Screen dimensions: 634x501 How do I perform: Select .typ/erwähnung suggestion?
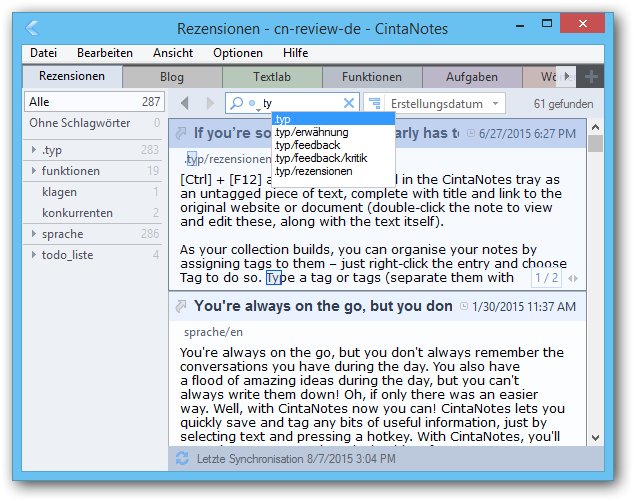(334, 132)
